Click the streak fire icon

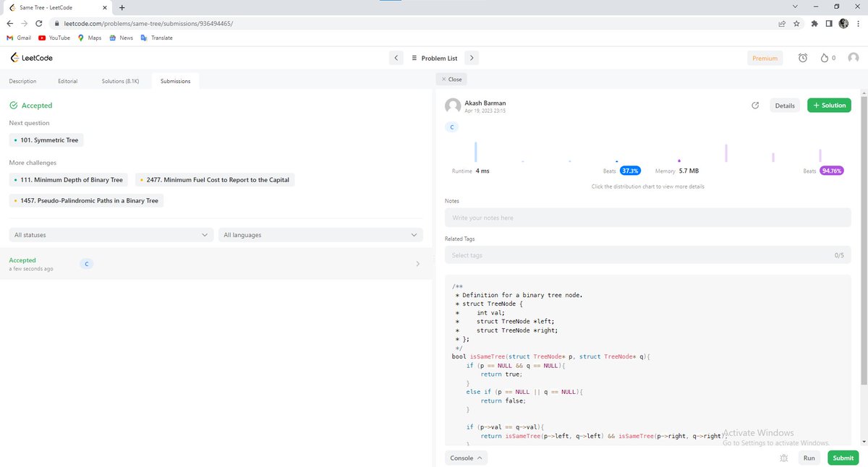click(x=823, y=58)
